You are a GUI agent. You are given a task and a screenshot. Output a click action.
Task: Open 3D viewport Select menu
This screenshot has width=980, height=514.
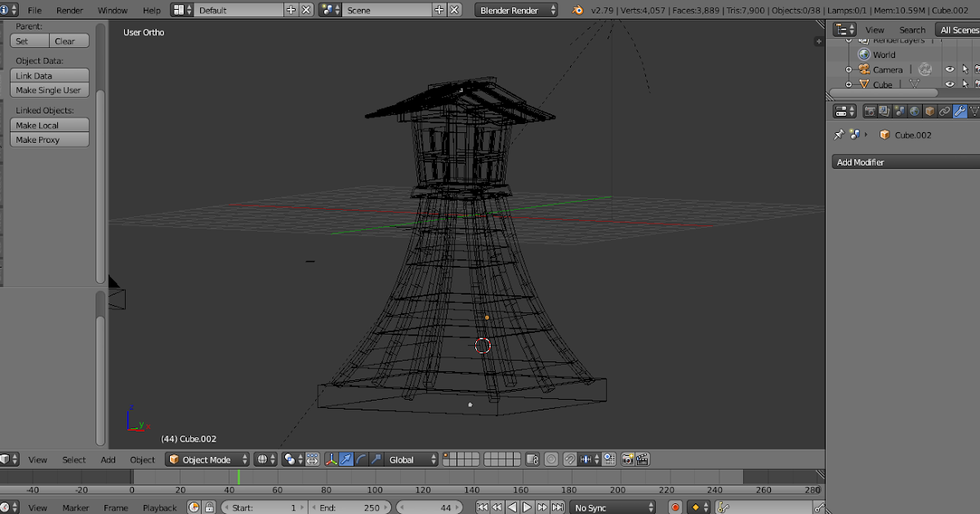[x=73, y=460]
